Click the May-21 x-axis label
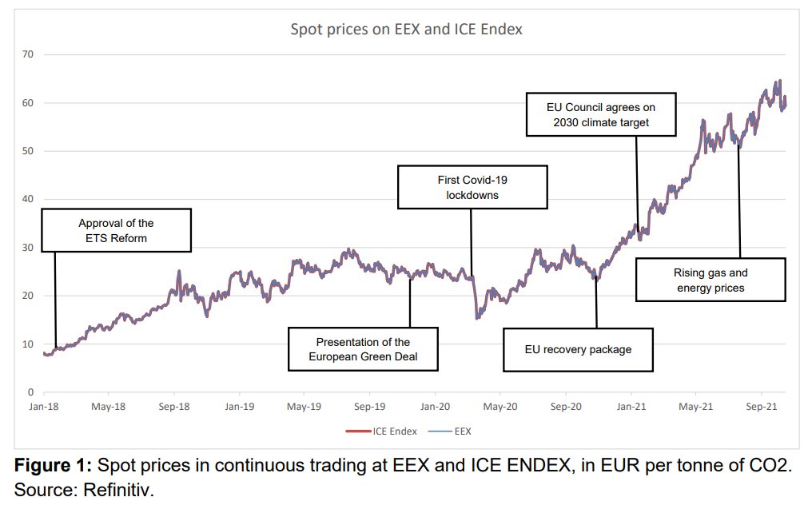 click(x=696, y=407)
